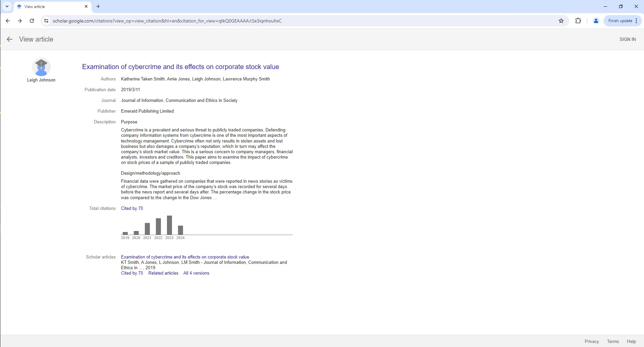Click Leigh Johnson's profile photo

[41, 67]
